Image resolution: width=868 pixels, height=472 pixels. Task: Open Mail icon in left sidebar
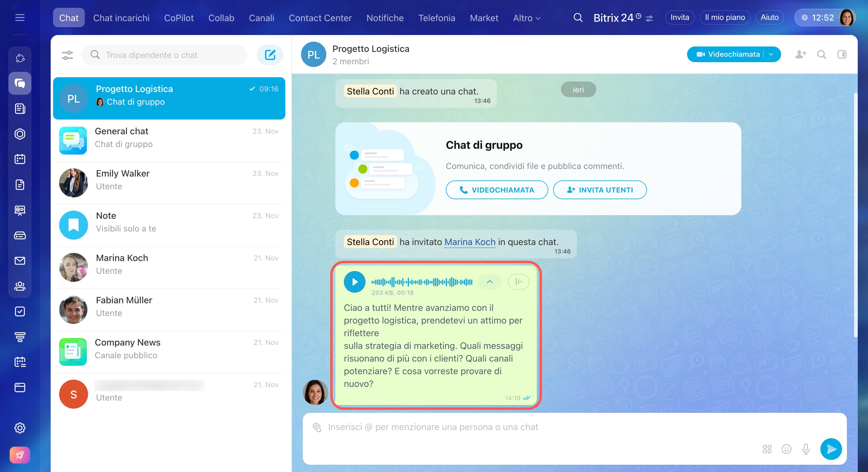[x=20, y=261]
